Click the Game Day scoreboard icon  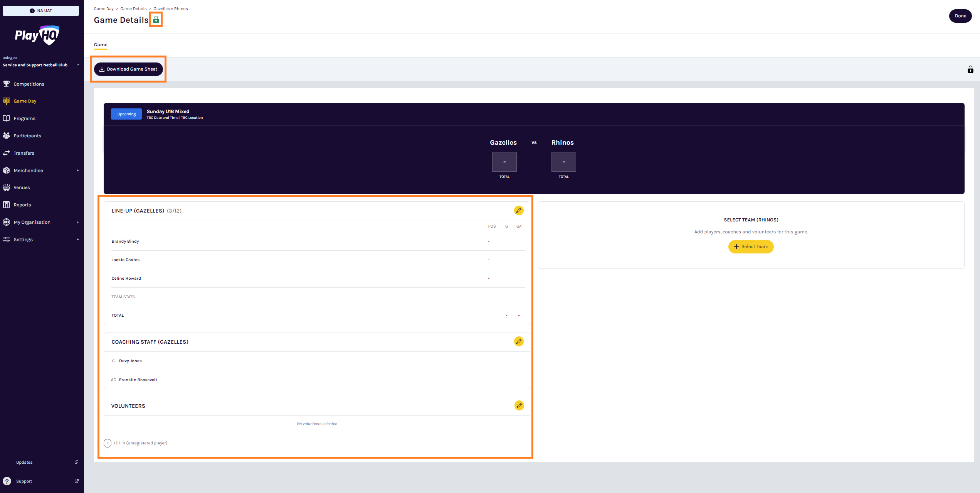pos(7,101)
